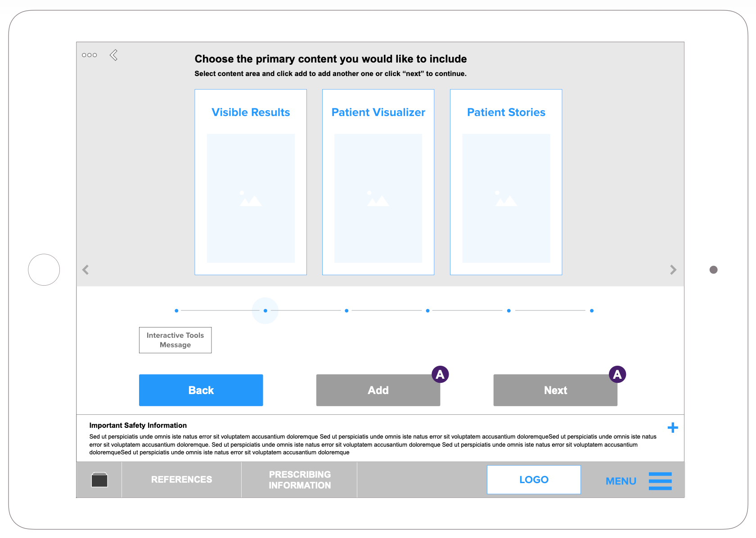
Task: Open Prescribing Information tab
Action: point(299,480)
